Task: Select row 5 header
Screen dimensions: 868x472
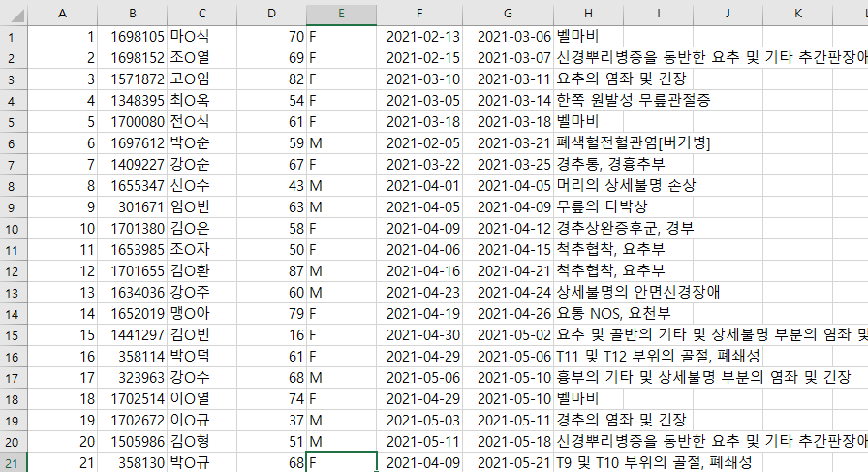Action: tap(14, 122)
